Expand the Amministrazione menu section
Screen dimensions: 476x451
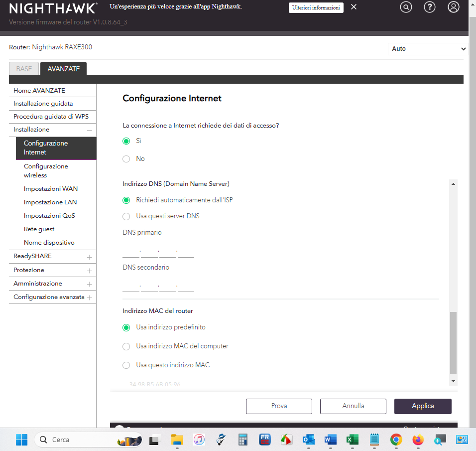tap(89, 284)
